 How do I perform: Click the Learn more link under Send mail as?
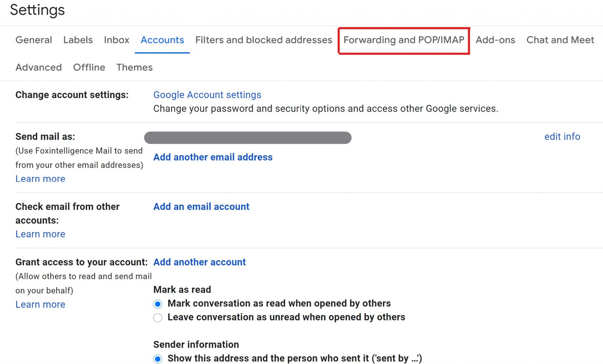pos(40,178)
